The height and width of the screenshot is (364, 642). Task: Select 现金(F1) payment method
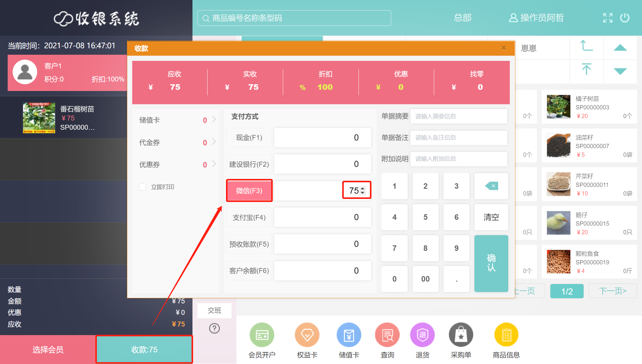[x=249, y=137]
